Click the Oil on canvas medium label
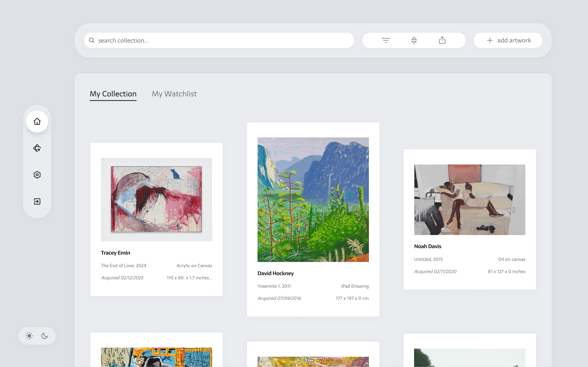 click(512, 259)
